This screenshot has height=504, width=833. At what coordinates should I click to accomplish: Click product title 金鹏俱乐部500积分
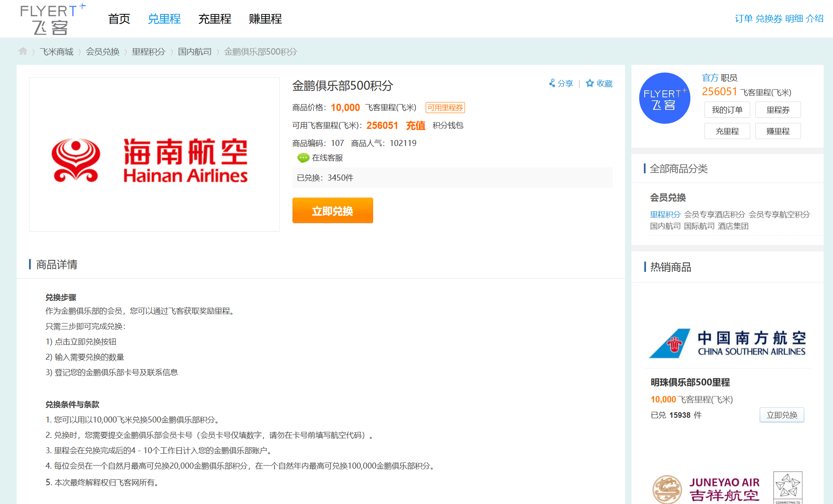(342, 86)
